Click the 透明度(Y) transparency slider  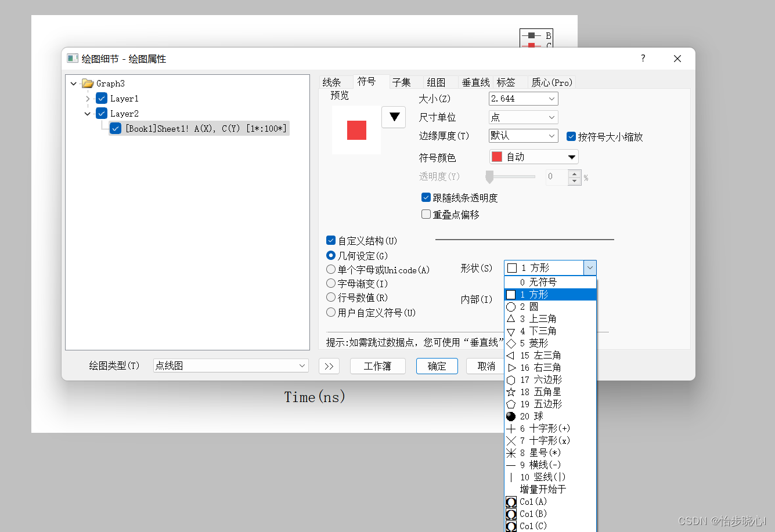pyautogui.click(x=510, y=176)
